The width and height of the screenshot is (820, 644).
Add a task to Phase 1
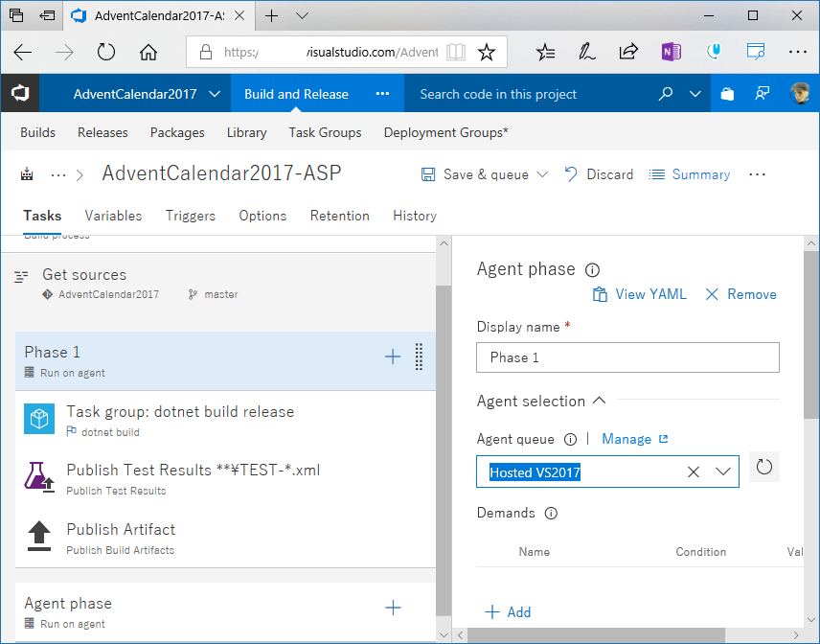393,356
